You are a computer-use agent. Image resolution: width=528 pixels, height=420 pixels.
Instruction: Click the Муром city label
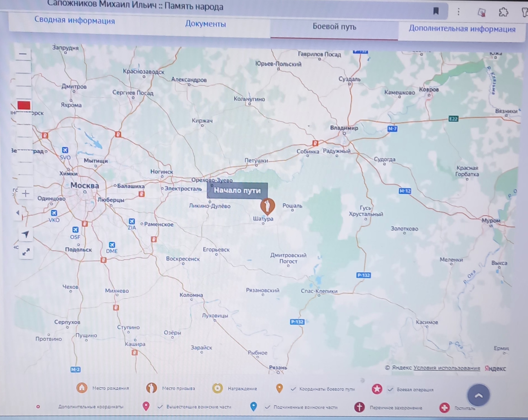pos(491,221)
